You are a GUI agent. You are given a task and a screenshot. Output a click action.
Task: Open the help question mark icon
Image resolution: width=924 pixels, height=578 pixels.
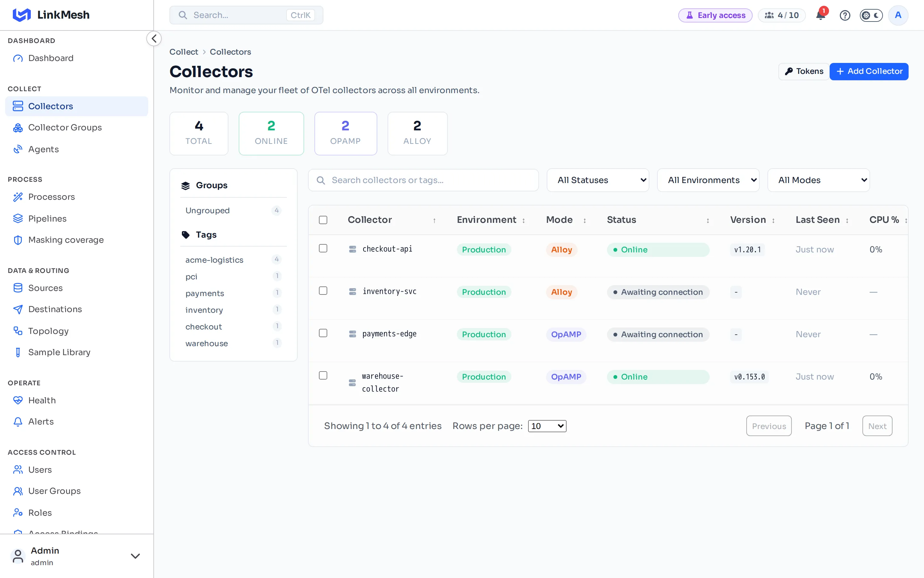[x=844, y=15]
